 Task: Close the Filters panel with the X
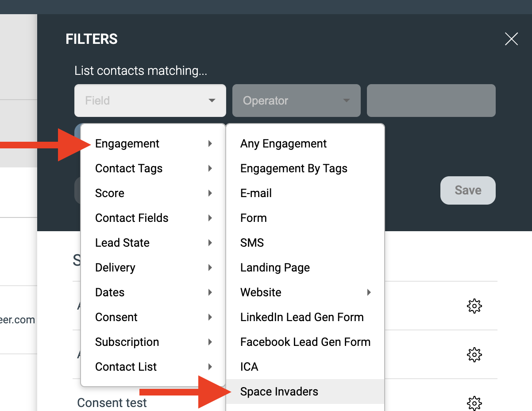pyautogui.click(x=511, y=39)
